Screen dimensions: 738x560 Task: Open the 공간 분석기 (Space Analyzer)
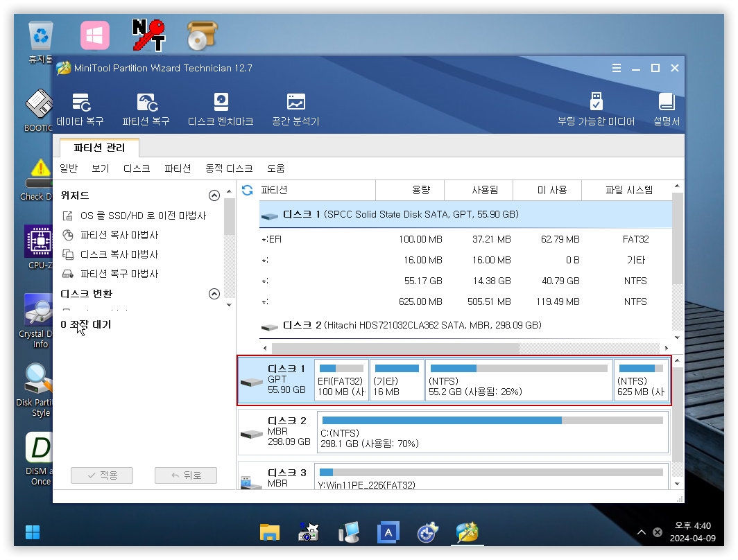(295, 109)
